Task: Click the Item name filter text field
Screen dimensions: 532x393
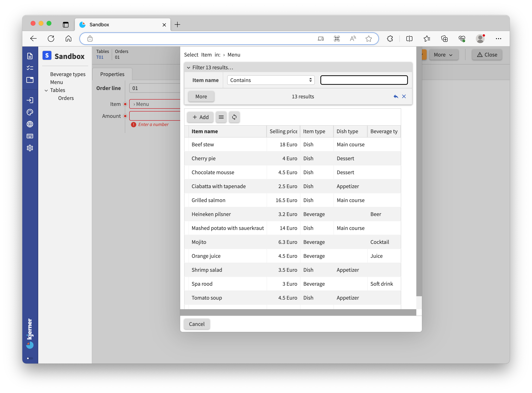Action: tap(364, 80)
